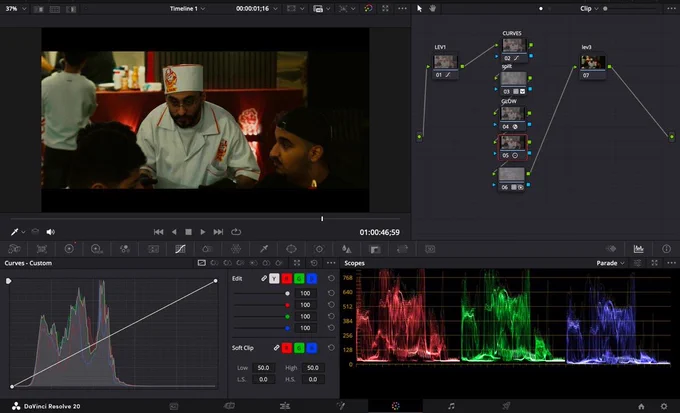Open the Qualifier eyedropper palette
Image resolution: width=680 pixels, height=413 pixels.
(x=264, y=249)
